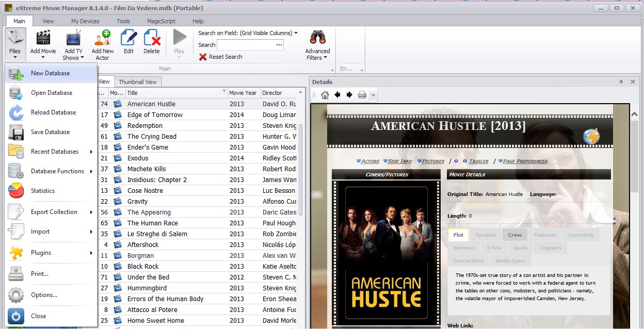Click the Home icon in Details panel

point(325,95)
